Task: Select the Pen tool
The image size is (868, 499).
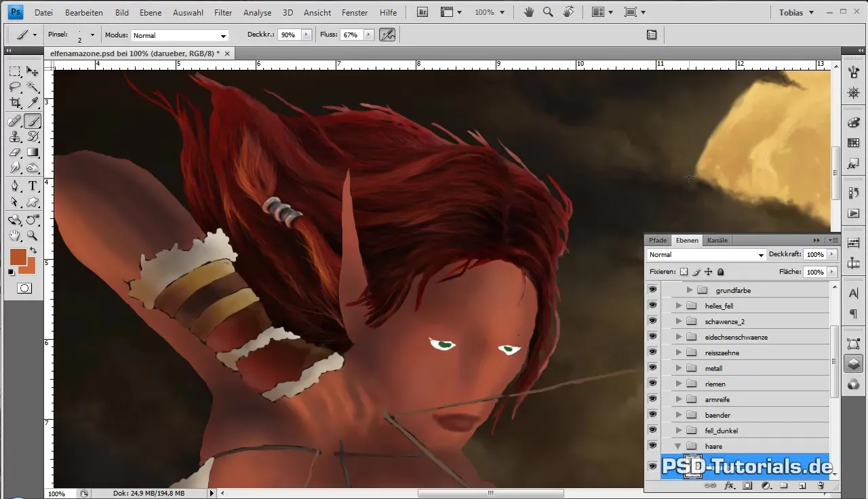Action: click(x=14, y=186)
